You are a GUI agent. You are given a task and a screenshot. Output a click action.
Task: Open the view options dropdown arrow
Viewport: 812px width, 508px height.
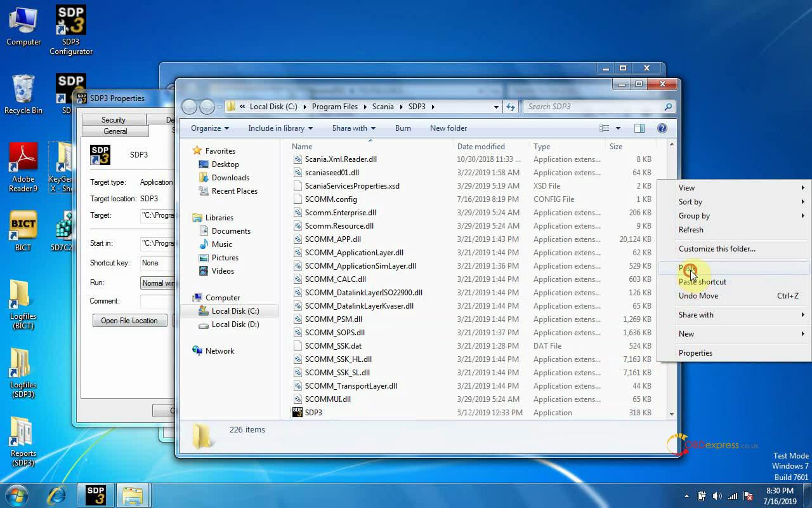pyautogui.click(x=618, y=128)
